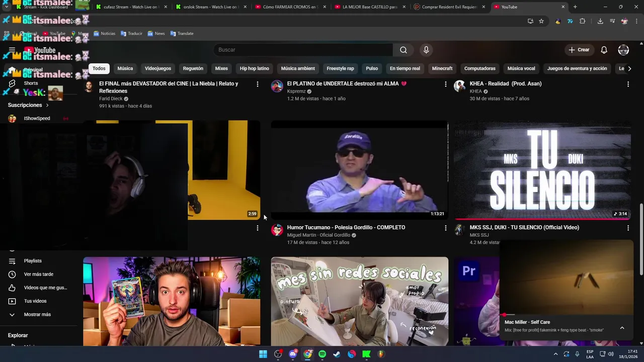Open options for KHEA Realidad video

tap(628, 84)
